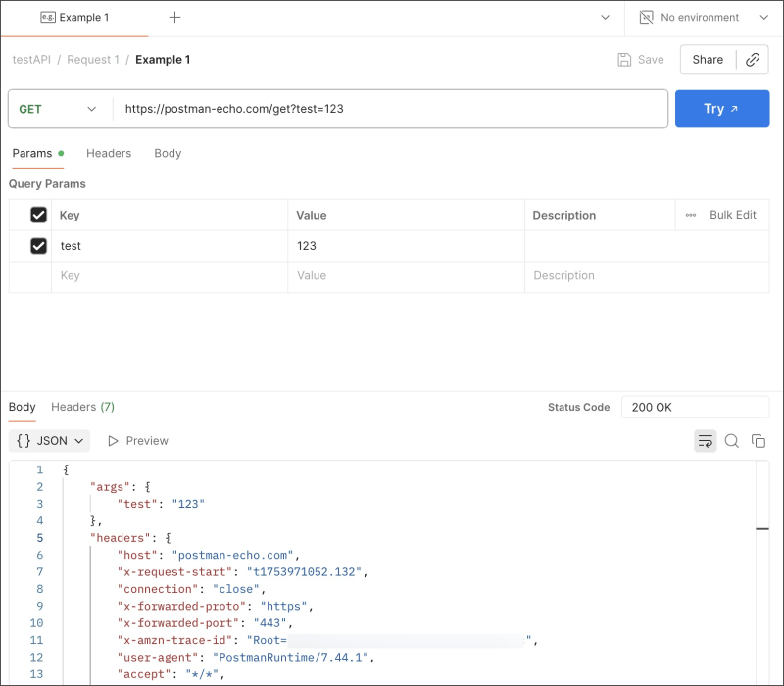Click the No environment icon
The width and height of the screenshot is (784, 686).
click(647, 18)
